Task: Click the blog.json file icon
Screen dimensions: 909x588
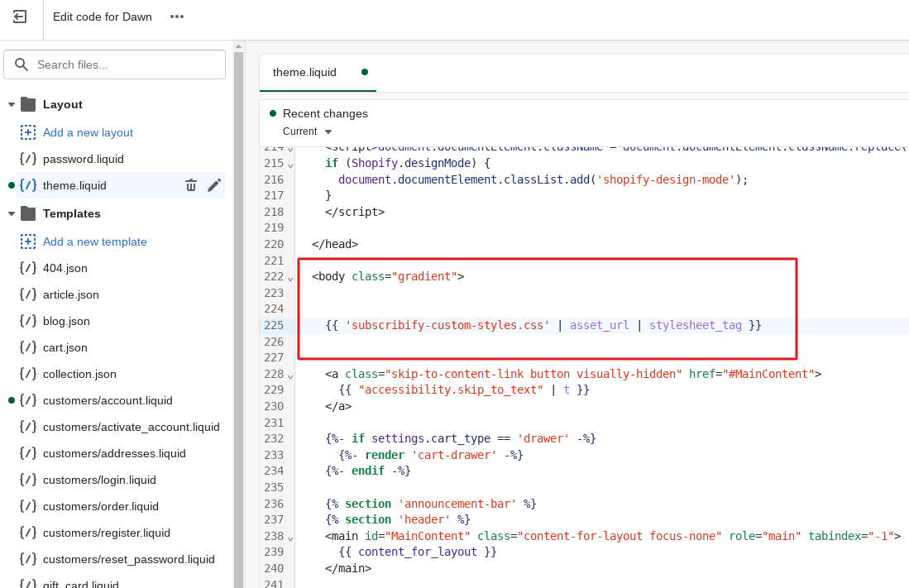Action: pyautogui.click(x=28, y=321)
